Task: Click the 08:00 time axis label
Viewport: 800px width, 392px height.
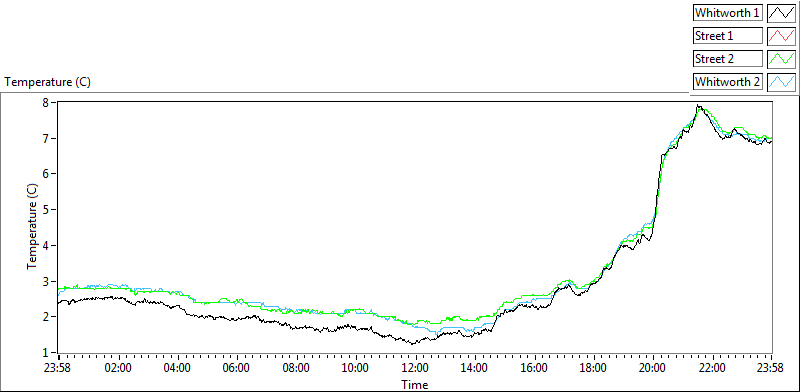Action: pos(296,368)
